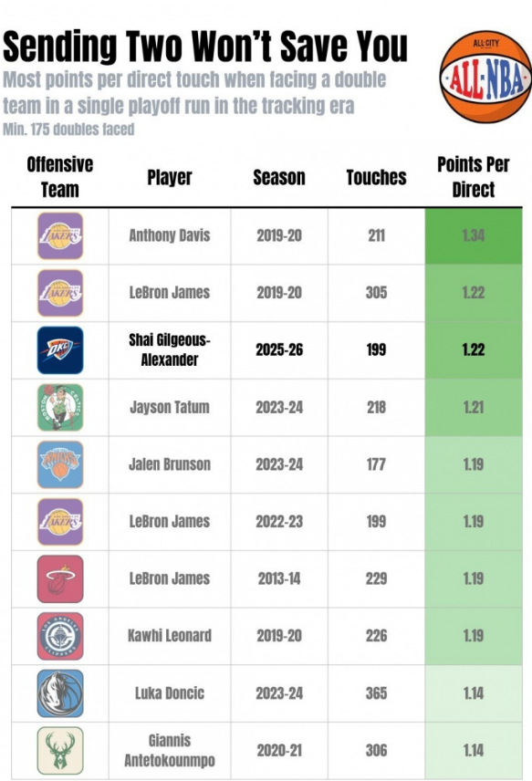Click the Sending Two Won't Save You title

(205, 47)
